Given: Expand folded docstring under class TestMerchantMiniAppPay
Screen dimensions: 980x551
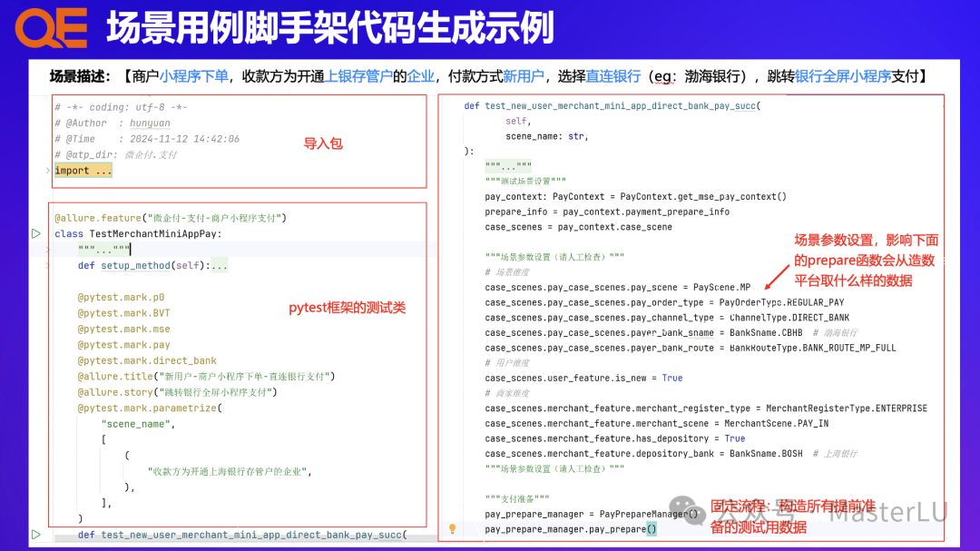Looking at the screenshot, I should (x=103, y=250).
